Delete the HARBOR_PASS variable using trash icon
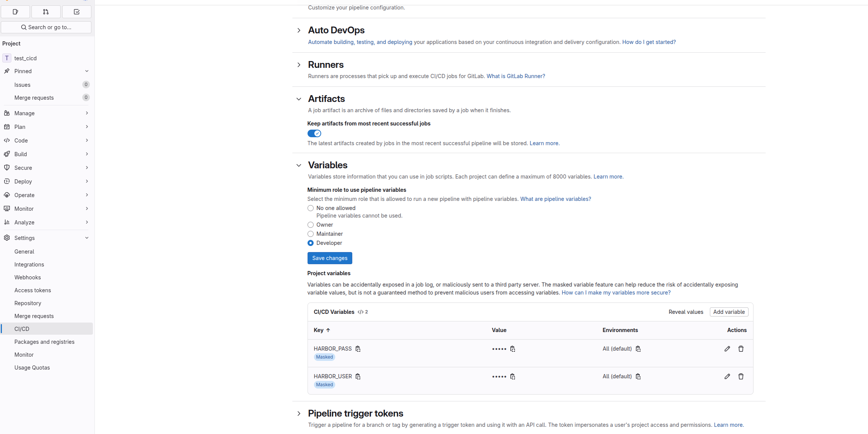Screen dimensions: 868x434 pos(741,349)
